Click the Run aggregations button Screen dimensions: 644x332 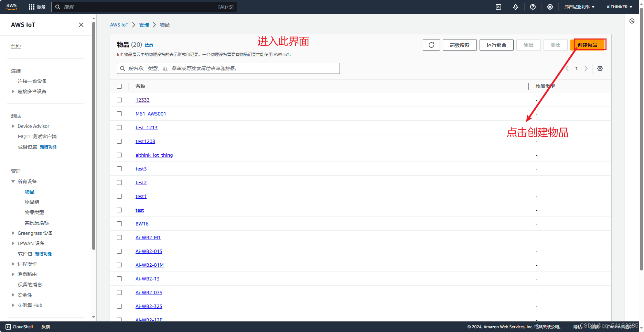[496, 45]
